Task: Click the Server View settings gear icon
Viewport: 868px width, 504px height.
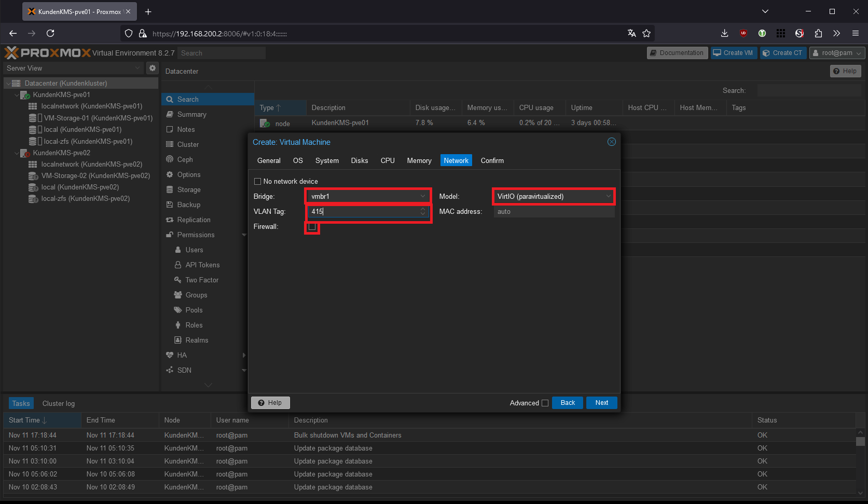Action: point(153,68)
